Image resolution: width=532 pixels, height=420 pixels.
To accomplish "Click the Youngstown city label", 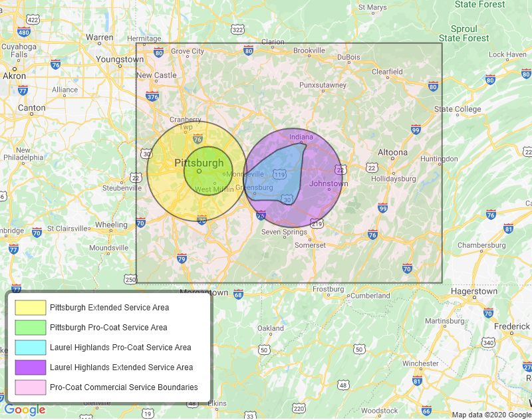I will click(120, 59).
